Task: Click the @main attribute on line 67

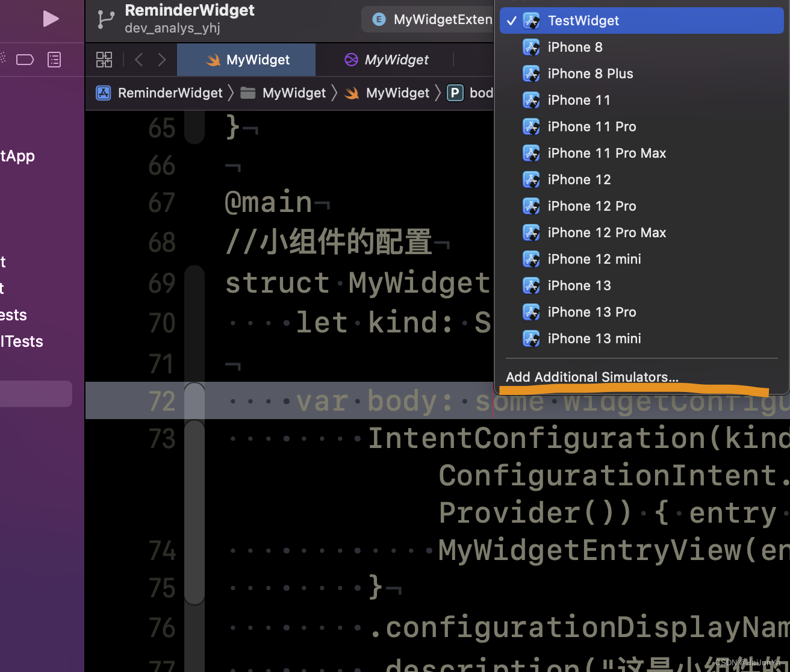Action: point(268,202)
